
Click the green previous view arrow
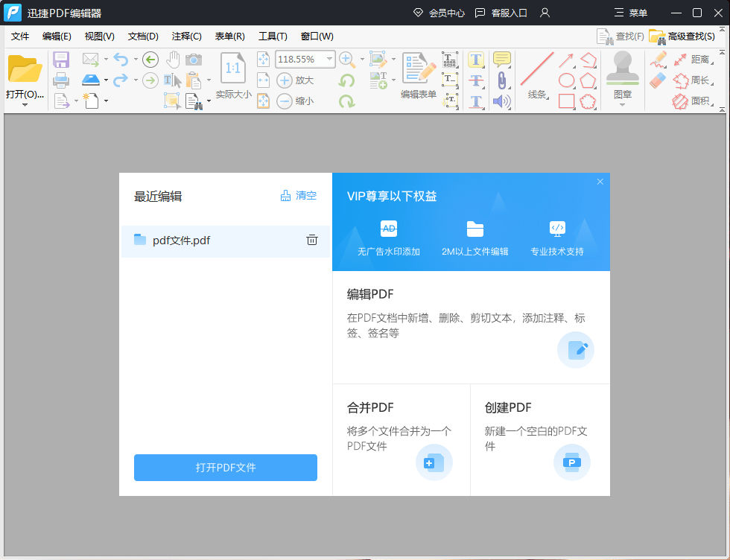click(150, 60)
